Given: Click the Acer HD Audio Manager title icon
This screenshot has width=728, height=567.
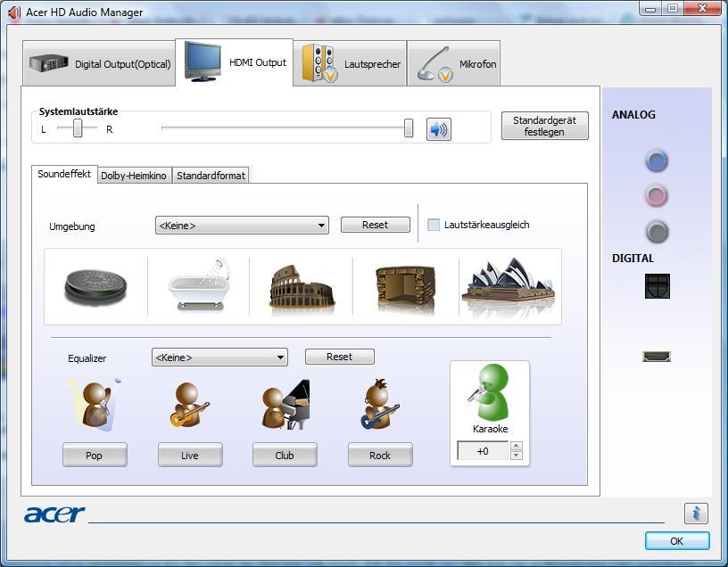Looking at the screenshot, I should [x=14, y=12].
